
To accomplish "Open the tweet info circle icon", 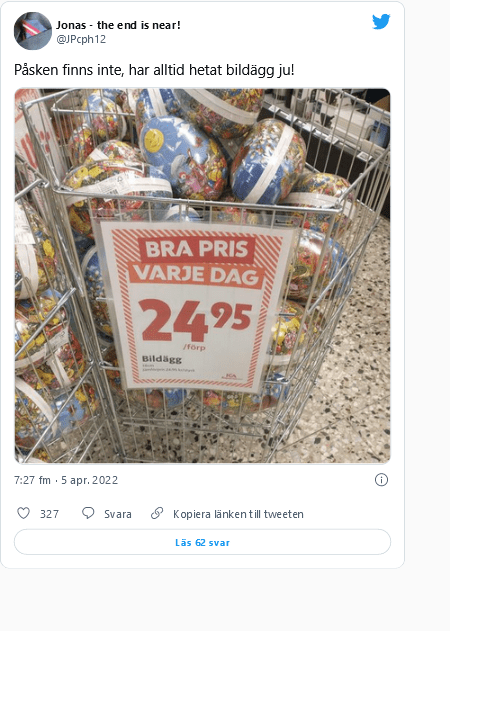I will point(381,480).
